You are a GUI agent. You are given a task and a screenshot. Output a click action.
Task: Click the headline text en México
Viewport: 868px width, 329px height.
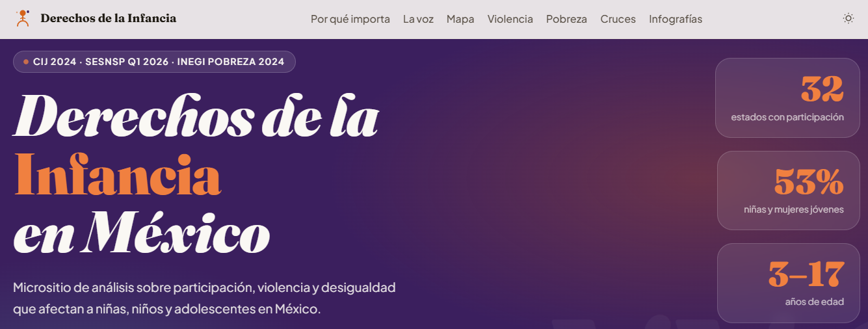click(142, 233)
